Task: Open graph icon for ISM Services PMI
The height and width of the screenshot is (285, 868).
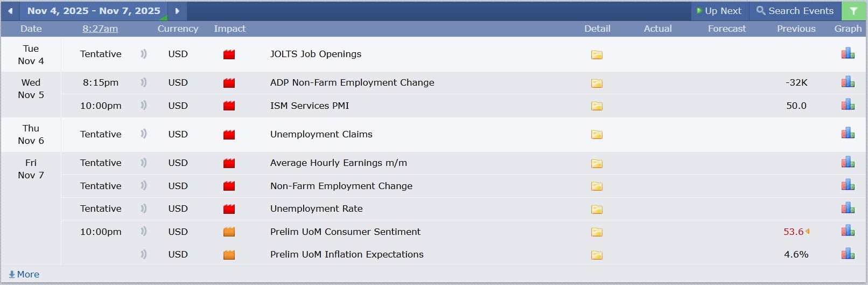Action: coord(848,105)
